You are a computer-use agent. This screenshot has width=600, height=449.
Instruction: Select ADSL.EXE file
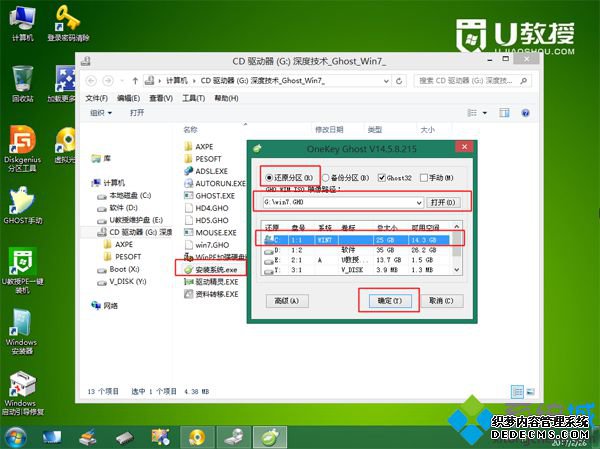click(x=206, y=171)
